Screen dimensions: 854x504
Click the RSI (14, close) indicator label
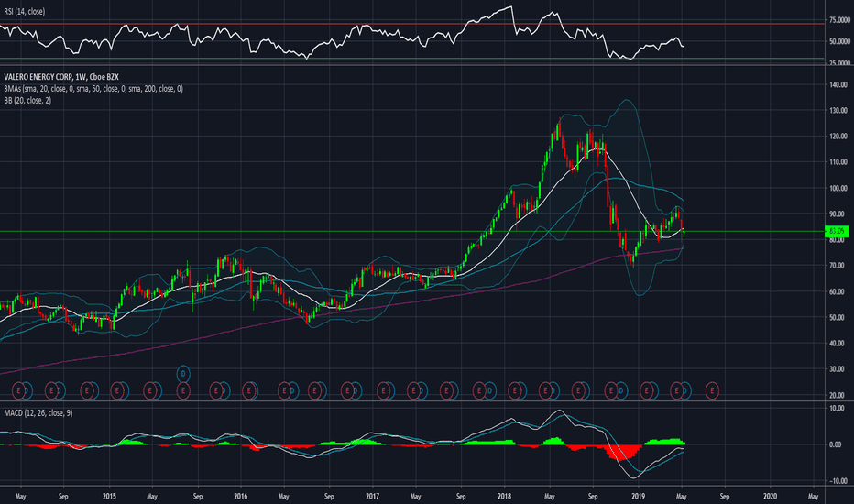click(x=25, y=11)
